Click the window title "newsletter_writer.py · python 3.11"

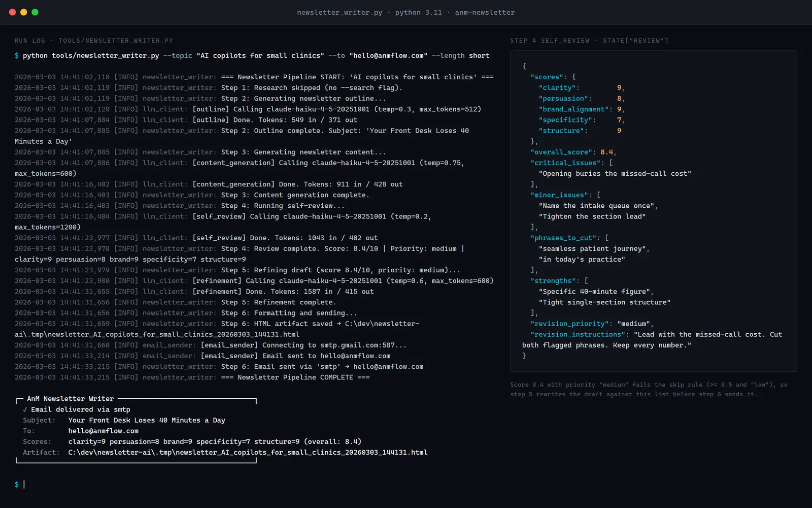(x=369, y=12)
